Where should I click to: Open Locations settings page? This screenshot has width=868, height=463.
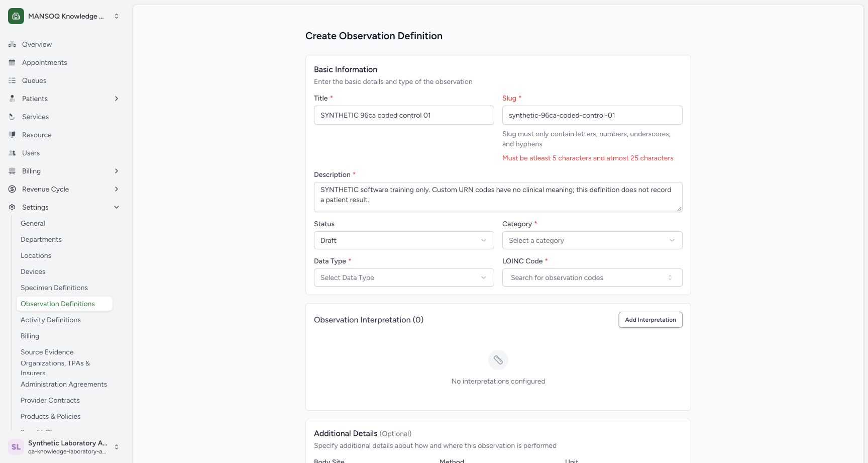pyautogui.click(x=64, y=255)
